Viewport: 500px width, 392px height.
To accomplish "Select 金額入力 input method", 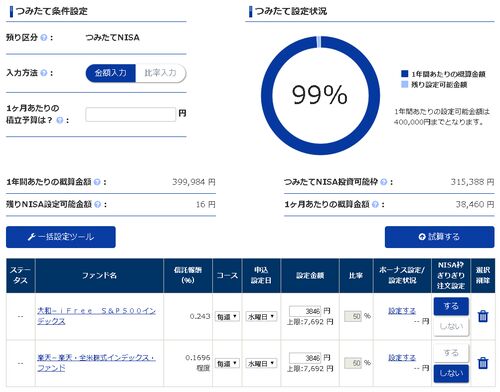I will (111, 73).
